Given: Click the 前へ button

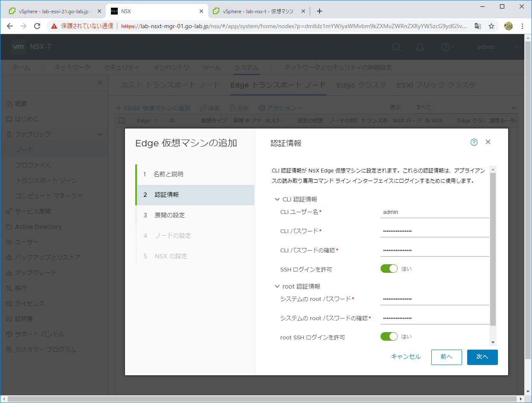Looking at the screenshot, I should [447, 357].
